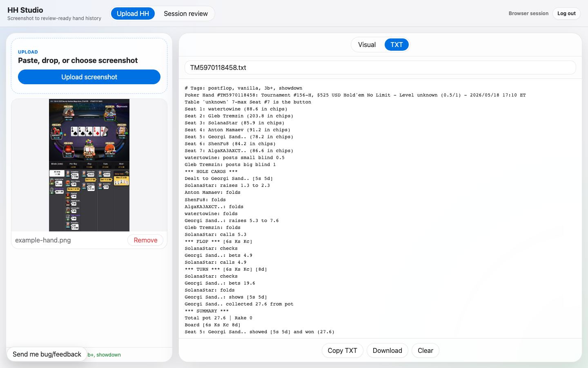Click the example-hand.png file name
Image resolution: width=588 pixels, height=368 pixels.
43,240
